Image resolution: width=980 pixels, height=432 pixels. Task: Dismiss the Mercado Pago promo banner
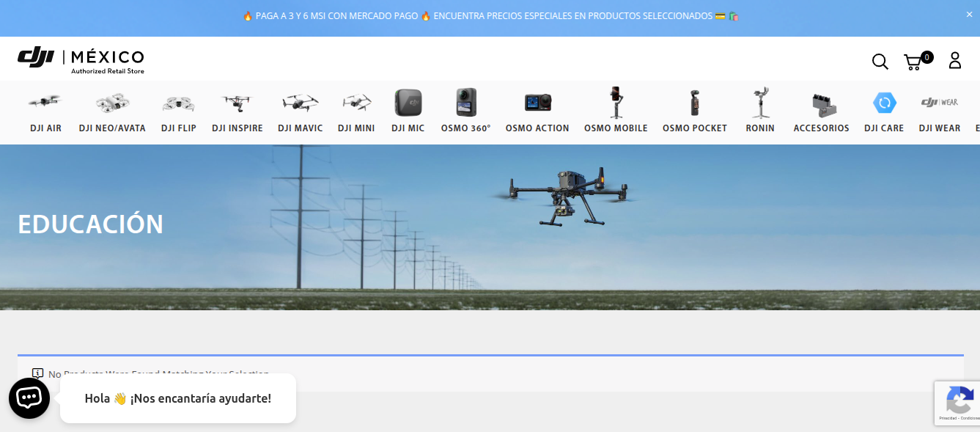tap(969, 14)
